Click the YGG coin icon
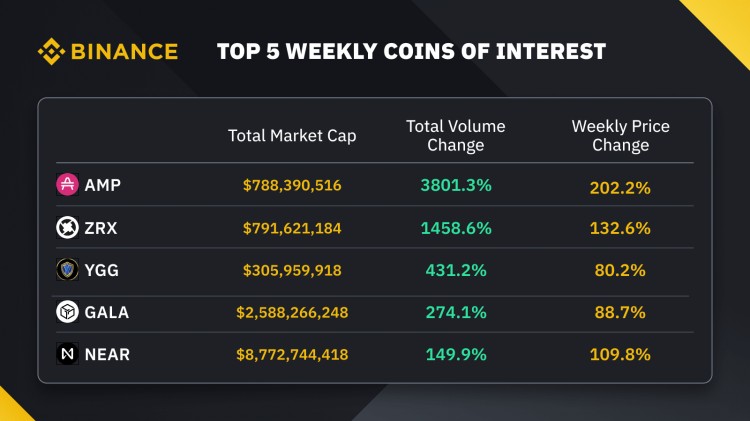Image resolution: width=750 pixels, height=421 pixels. click(x=67, y=270)
